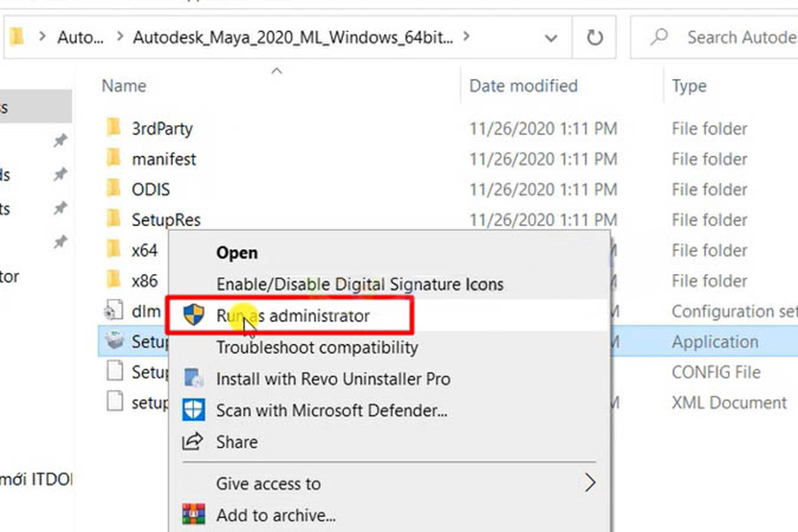Click the Share arrow icon
The image size is (798, 532).
(193, 441)
